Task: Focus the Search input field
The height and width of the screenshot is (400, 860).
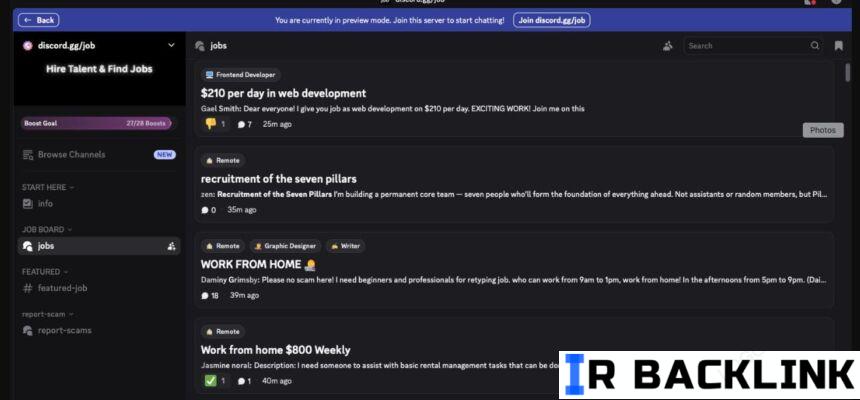Action: (x=752, y=46)
